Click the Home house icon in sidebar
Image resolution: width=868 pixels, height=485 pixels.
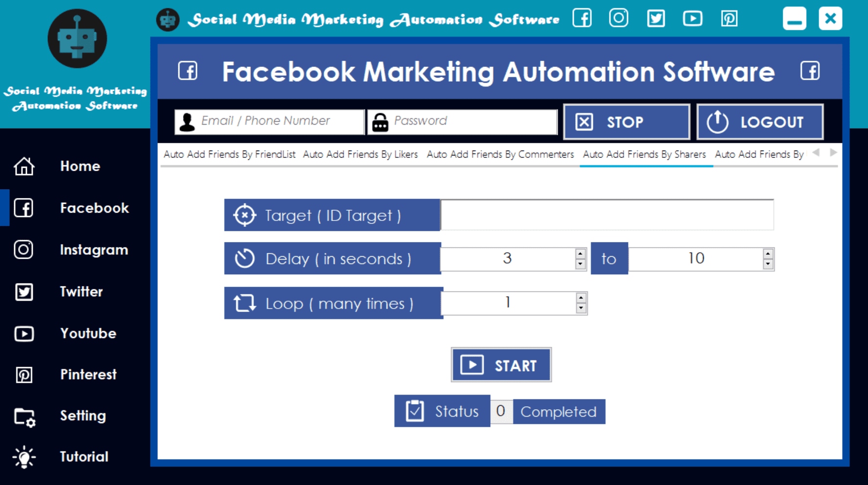(24, 166)
